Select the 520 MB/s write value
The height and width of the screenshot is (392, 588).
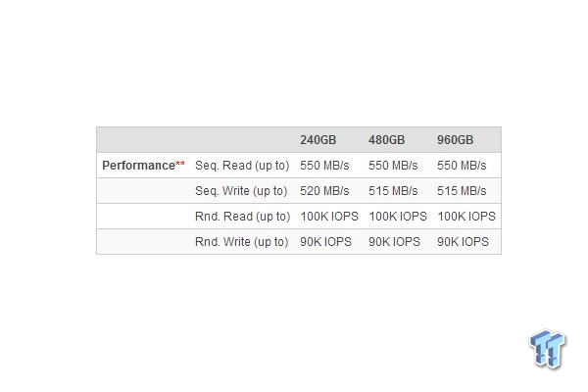[324, 191]
